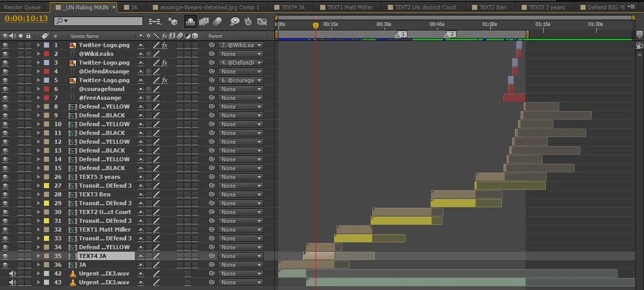Hide the #FreeAssange layer

click(6, 98)
